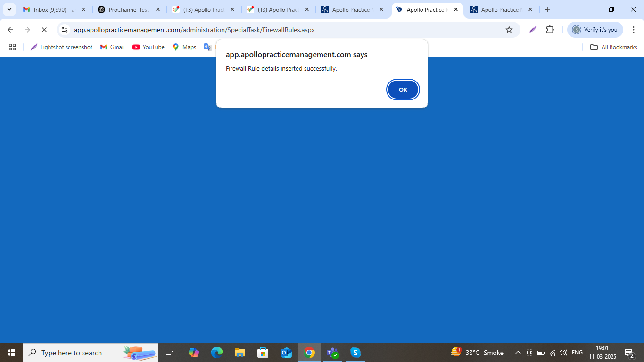Open a new tab with plus button
This screenshot has width=644, height=362.
547,9
